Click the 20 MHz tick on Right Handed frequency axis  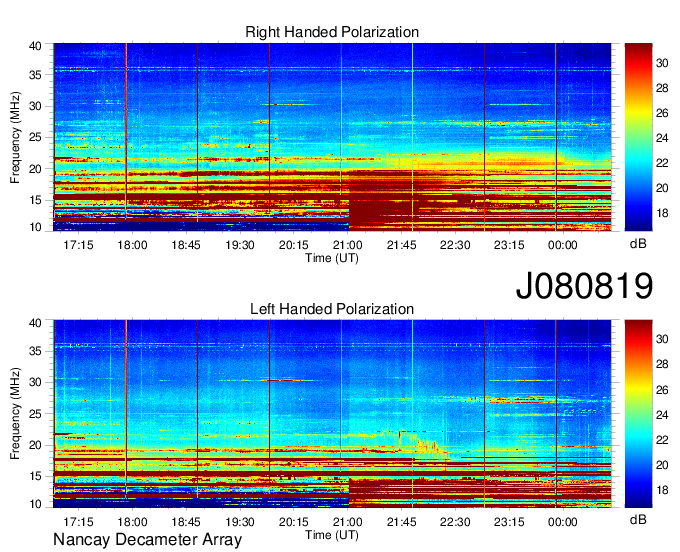tap(35, 169)
